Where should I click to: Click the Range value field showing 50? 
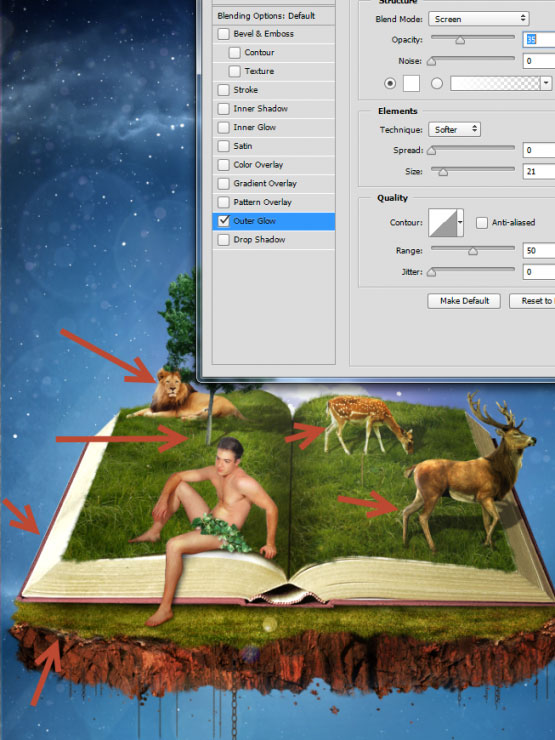point(539,251)
